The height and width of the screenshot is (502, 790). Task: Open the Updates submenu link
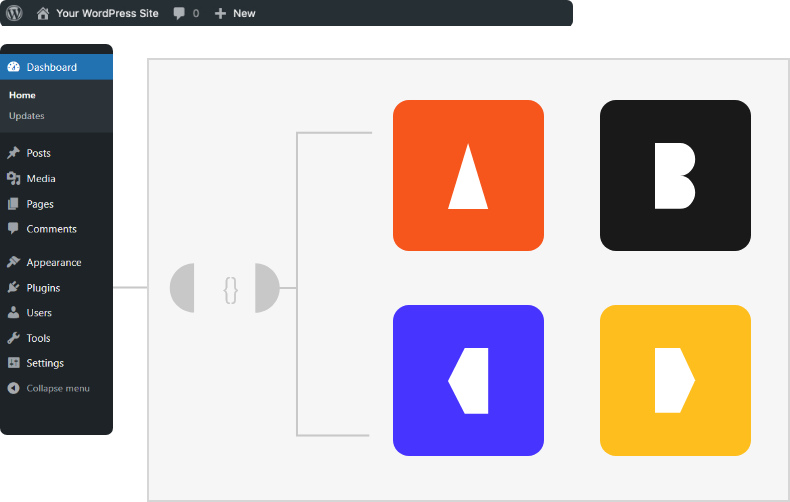pyautogui.click(x=27, y=116)
